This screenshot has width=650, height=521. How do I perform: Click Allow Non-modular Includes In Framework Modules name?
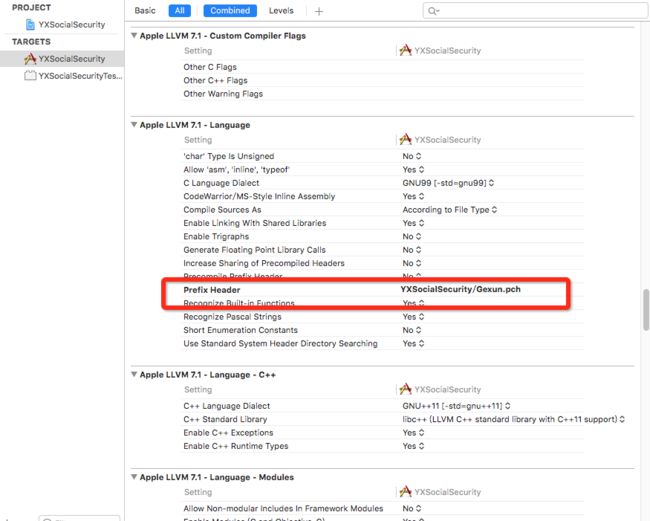pyautogui.click(x=283, y=508)
